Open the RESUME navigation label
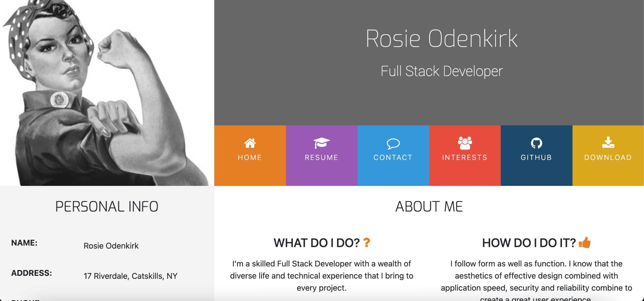 tap(321, 158)
